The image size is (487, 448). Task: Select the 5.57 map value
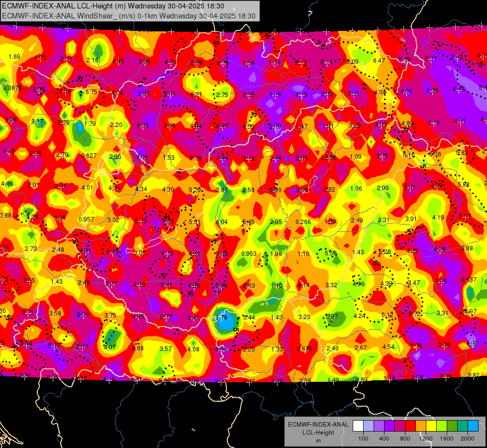(x=465, y=217)
